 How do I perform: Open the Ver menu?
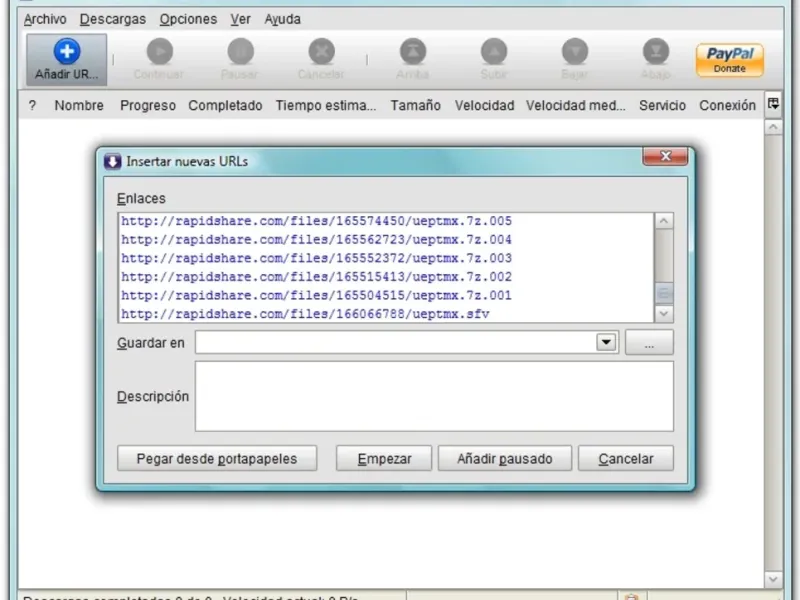pyautogui.click(x=240, y=19)
